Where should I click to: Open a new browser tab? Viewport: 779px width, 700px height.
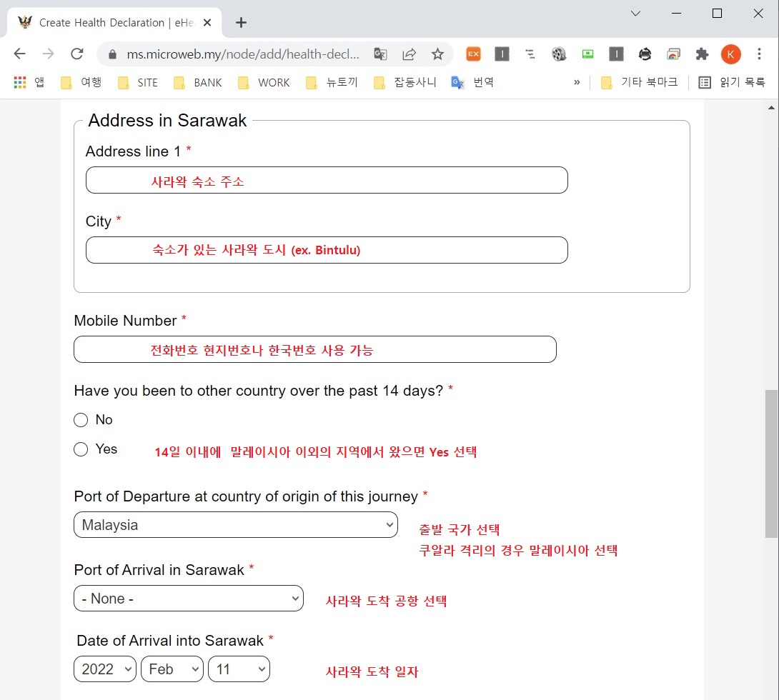(x=241, y=22)
